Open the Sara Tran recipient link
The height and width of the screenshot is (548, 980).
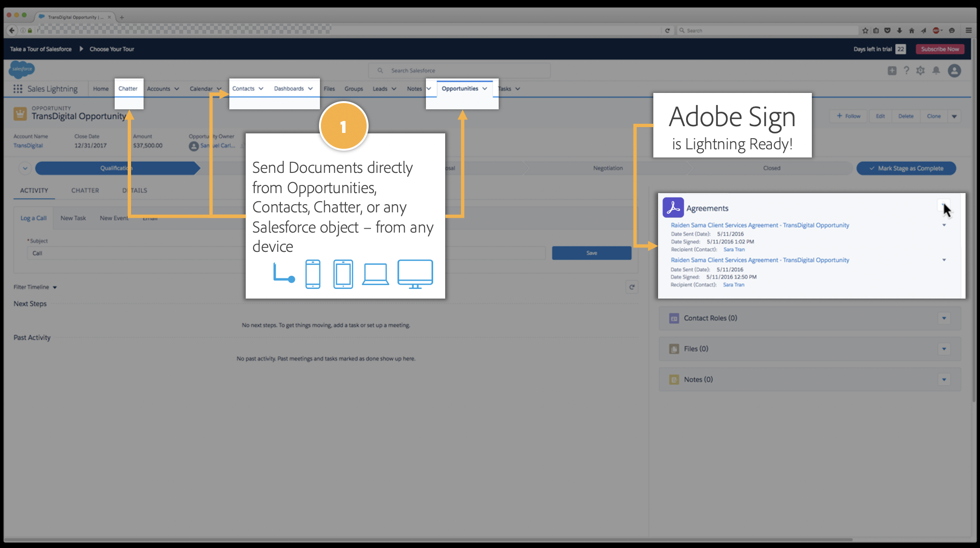click(x=734, y=249)
